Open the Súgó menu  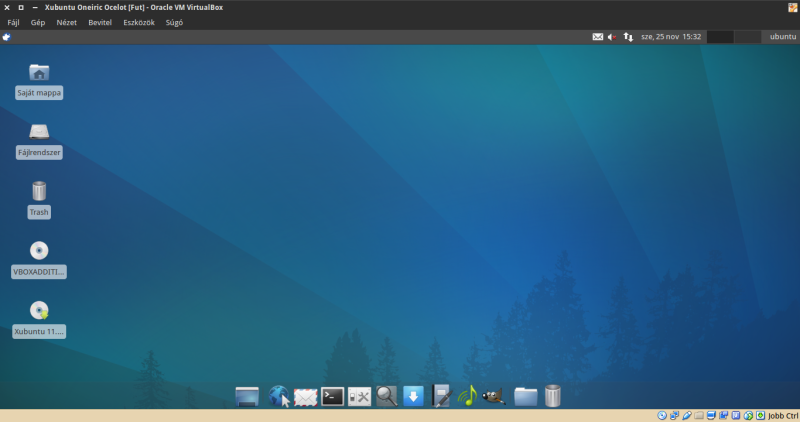[x=174, y=22]
